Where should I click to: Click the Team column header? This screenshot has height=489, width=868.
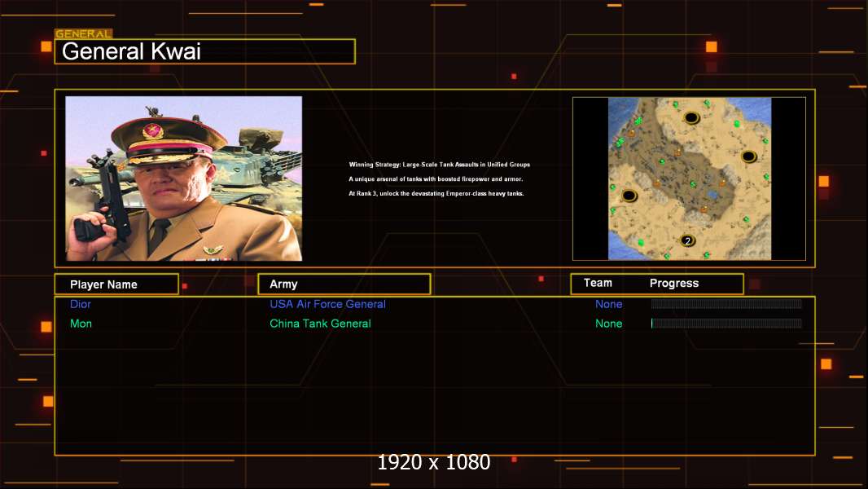click(598, 283)
